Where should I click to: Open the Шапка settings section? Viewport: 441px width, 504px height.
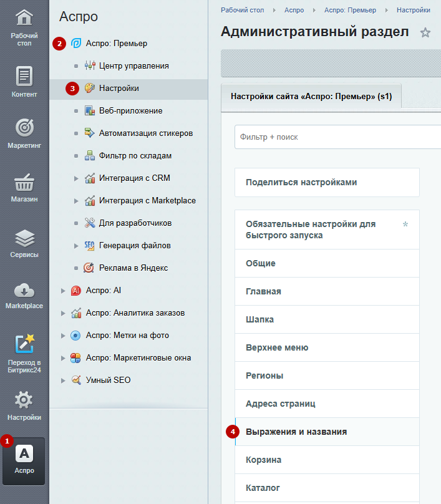tap(327, 319)
